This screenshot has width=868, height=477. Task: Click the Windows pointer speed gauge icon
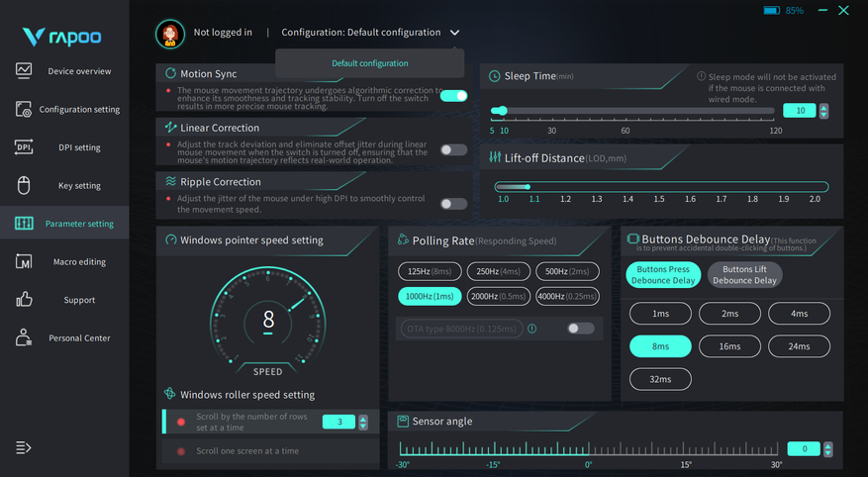pyautogui.click(x=171, y=239)
